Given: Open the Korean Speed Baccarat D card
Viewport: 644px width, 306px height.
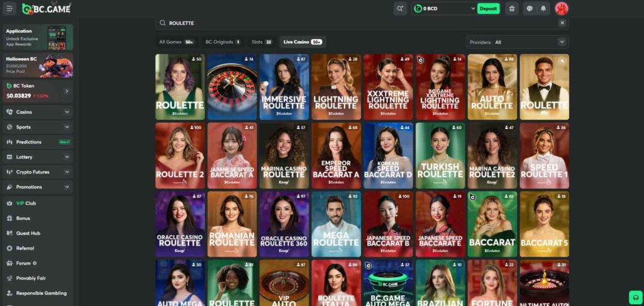Looking at the screenshot, I should point(388,156).
